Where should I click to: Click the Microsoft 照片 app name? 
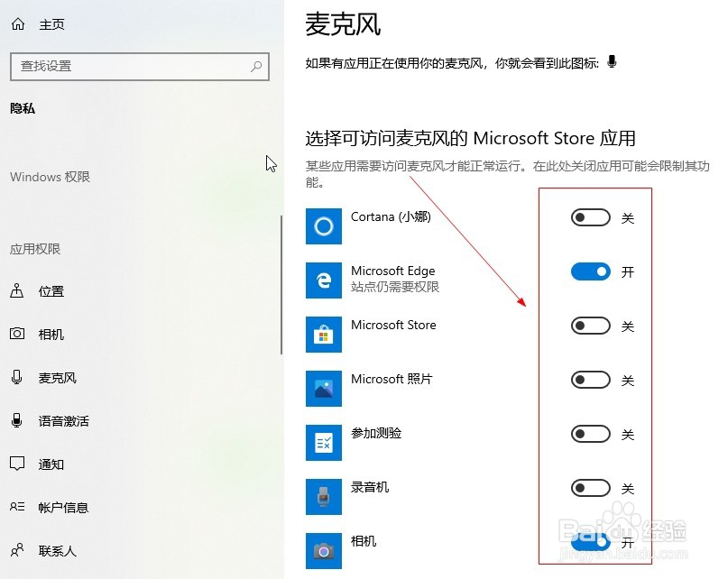(x=392, y=379)
